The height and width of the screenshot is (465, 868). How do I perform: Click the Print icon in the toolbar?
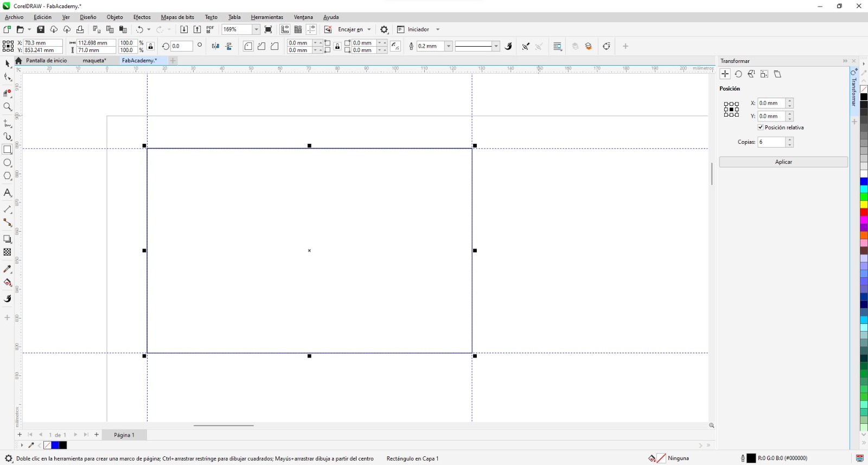click(x=80, y=29)
